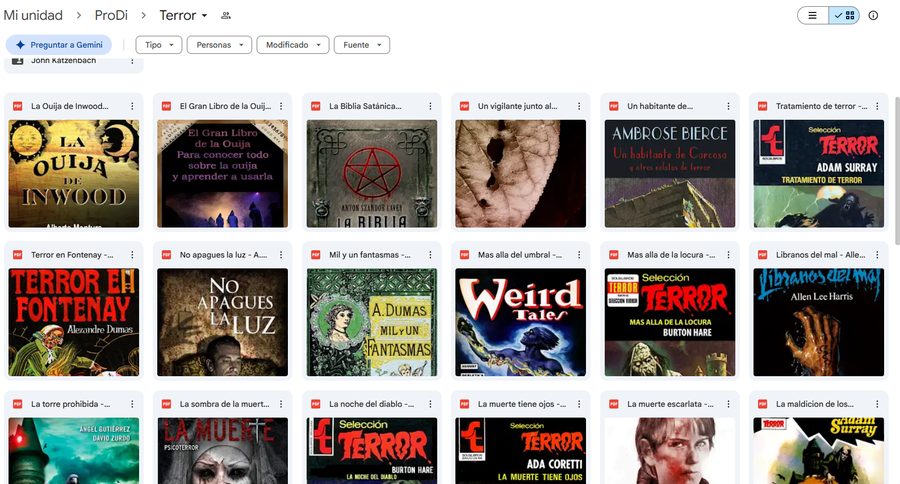
Task: Open more options for La muerte escarlata
Action: 728,404
